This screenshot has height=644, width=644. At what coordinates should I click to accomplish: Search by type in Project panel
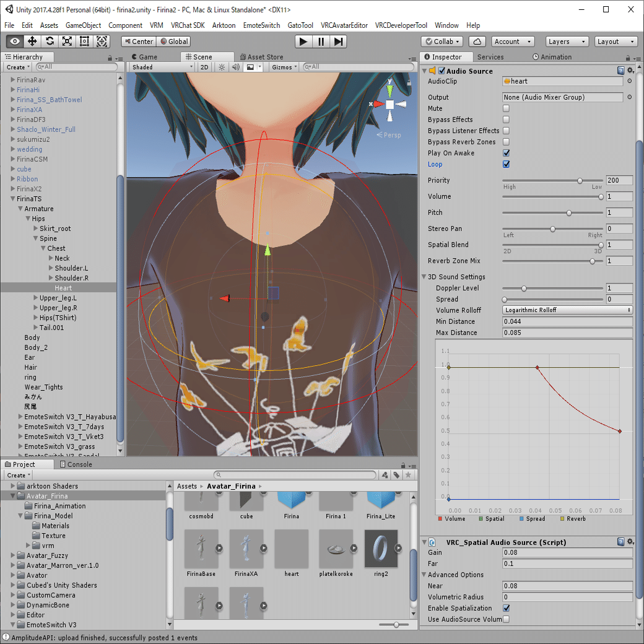click(x=385, y=475)
